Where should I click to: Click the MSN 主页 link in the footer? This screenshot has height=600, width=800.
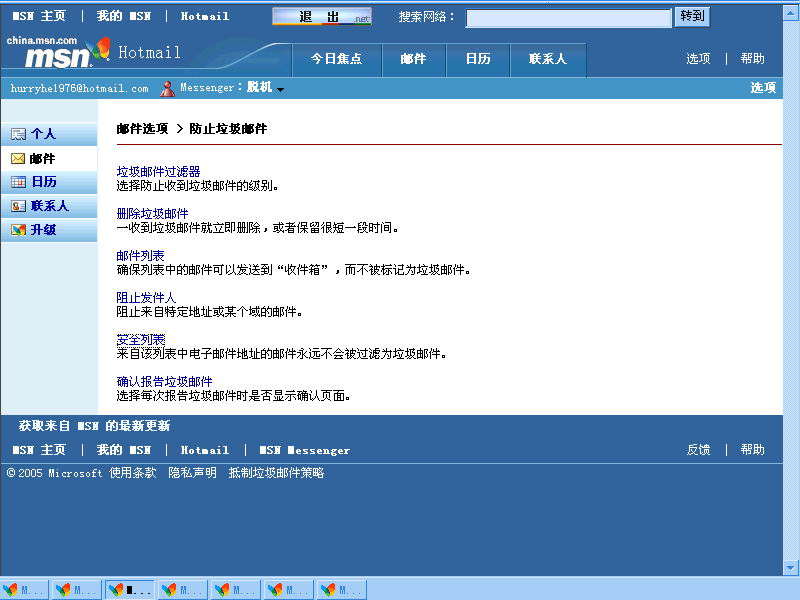point(39,450)
